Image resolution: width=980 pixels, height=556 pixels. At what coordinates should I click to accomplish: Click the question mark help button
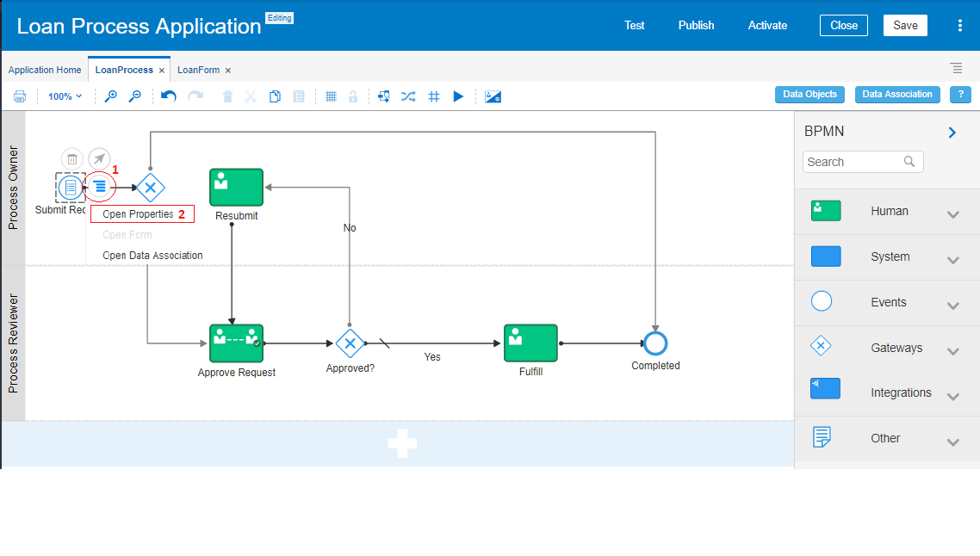coord(961,95)
